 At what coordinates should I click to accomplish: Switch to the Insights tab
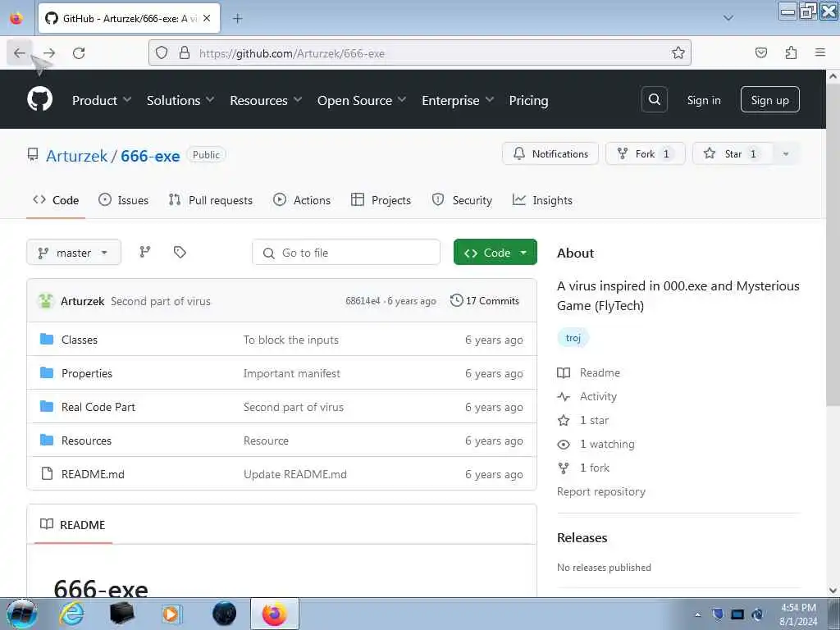click(x=542, y=200)
